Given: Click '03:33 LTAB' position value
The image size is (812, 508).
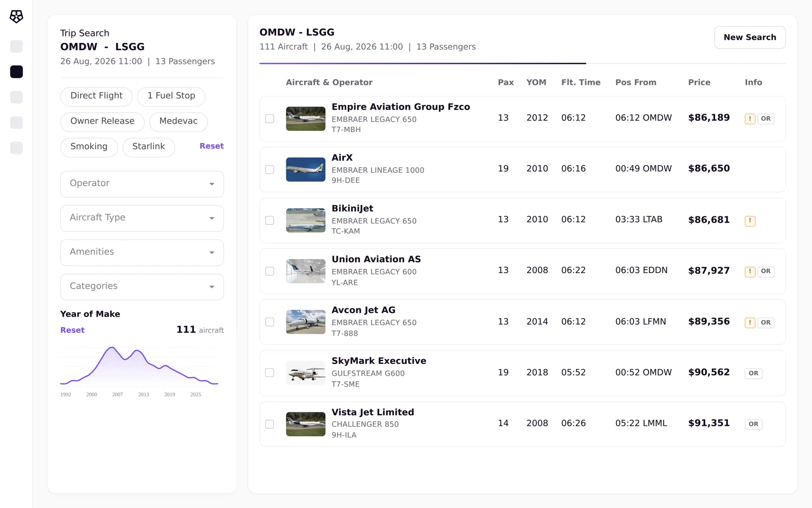Looking at the screenshot, I should pos(639,219).
